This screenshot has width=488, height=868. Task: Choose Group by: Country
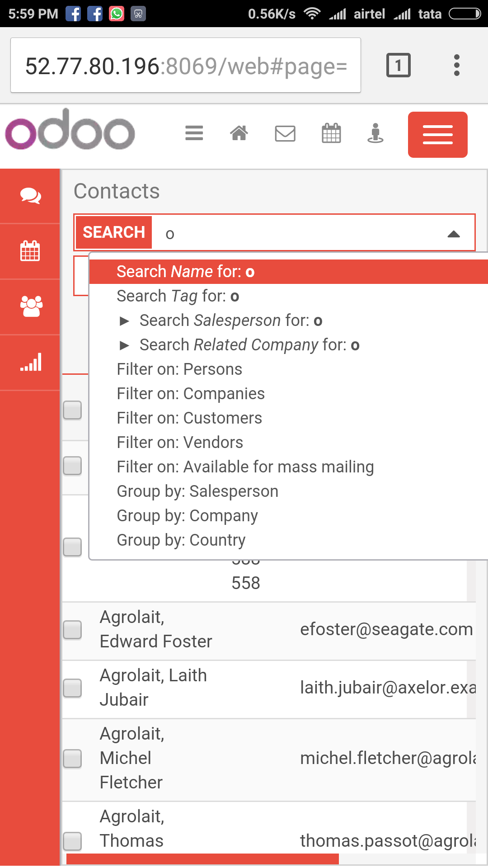181,540
